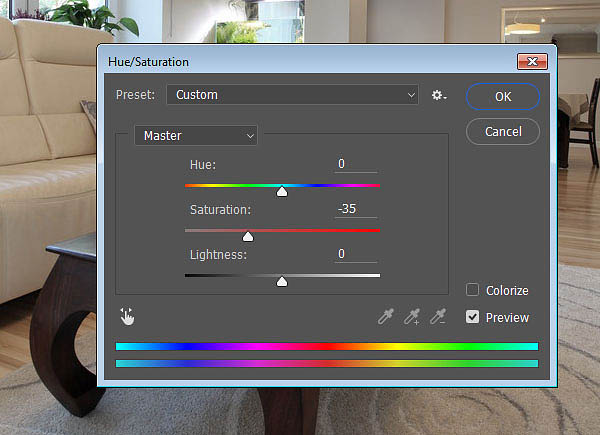Click the upper color spectrum bar
The height and width of the screenshot is (435, 600).
pos(327,347)
